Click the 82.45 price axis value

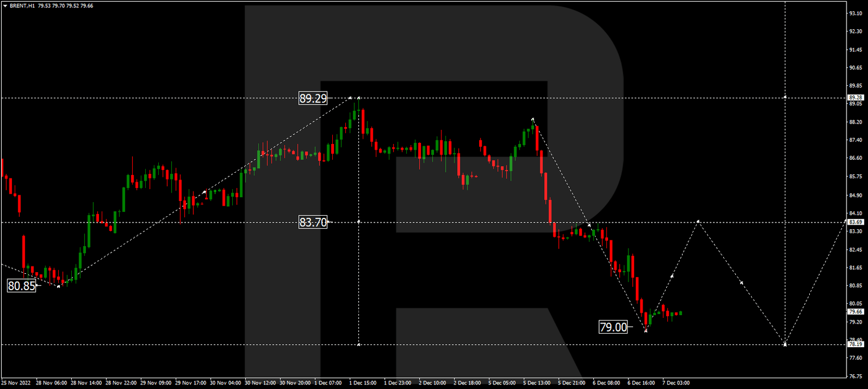click(x=855, y=250)
